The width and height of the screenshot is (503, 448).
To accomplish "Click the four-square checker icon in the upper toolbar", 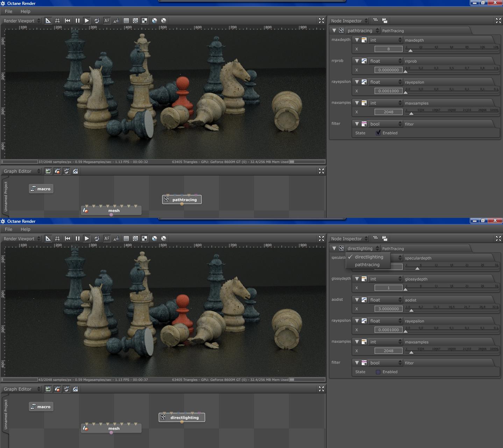I will click(144, 21).
